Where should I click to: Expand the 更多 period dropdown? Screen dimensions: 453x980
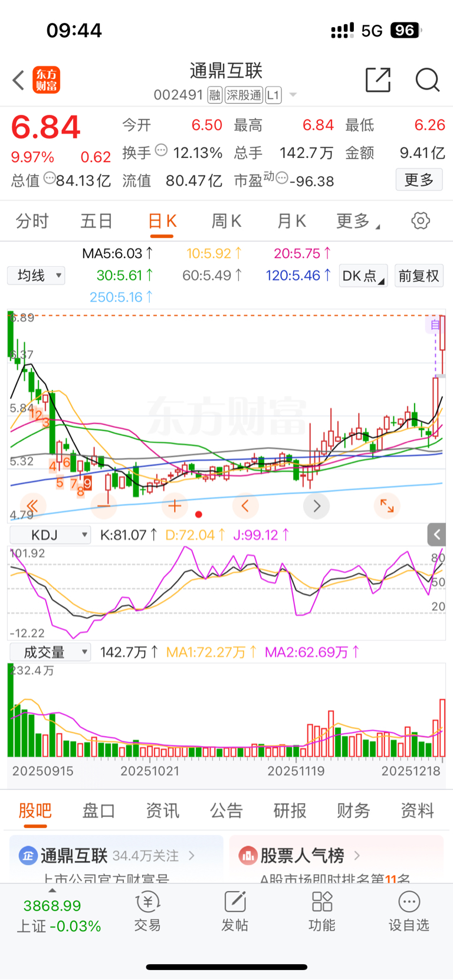point(357,221)
